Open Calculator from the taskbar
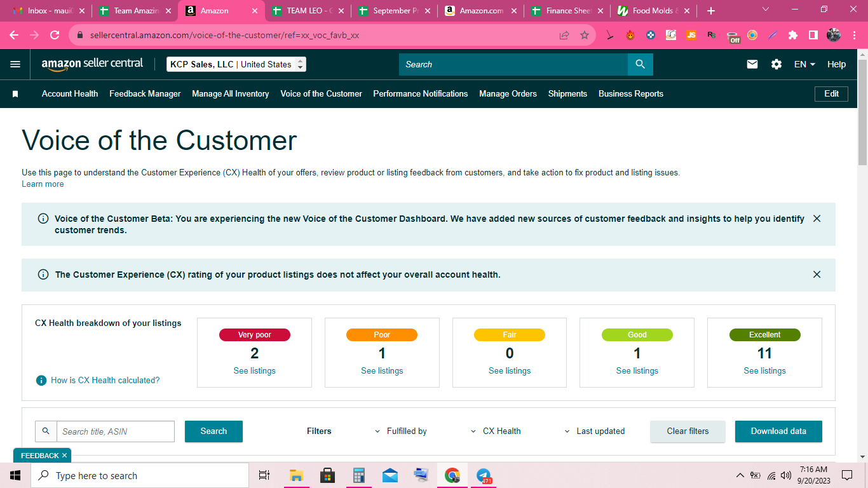 [359, 475]
